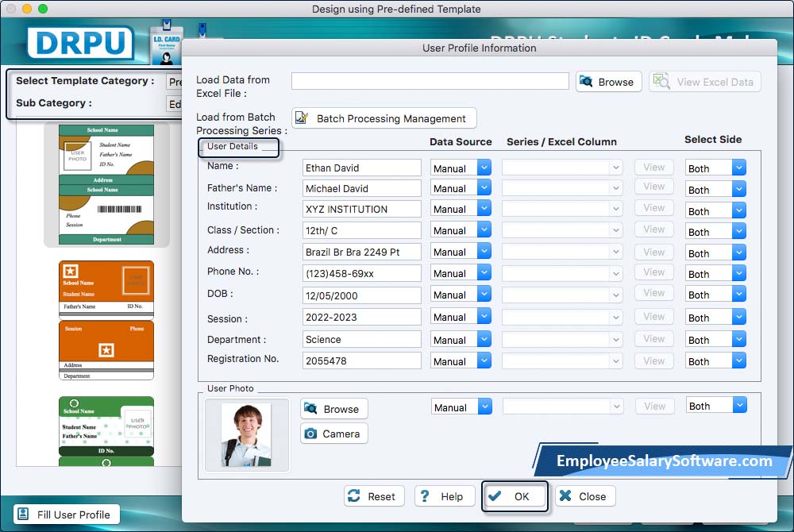
Task: Click the user photo preview thumbnail
Action: (246, 435)
